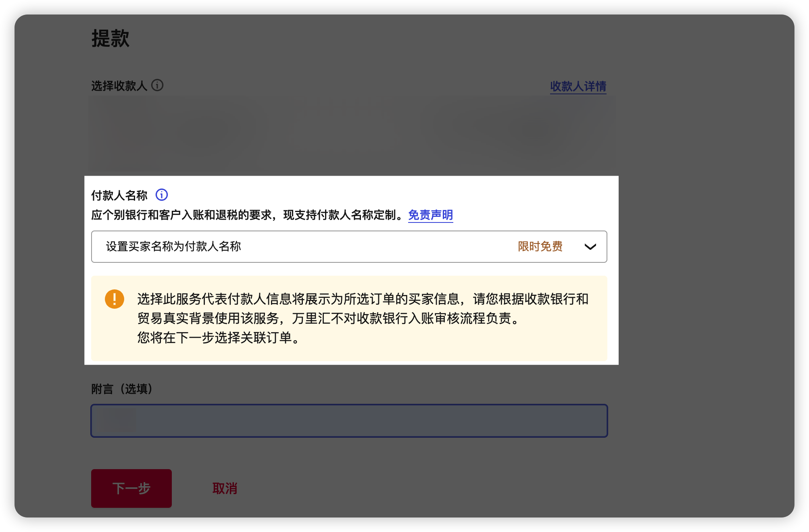Screen dimensions: 809x532
Task: Click 取消 to cancel withdrawal
Action: tap(225, 488)
